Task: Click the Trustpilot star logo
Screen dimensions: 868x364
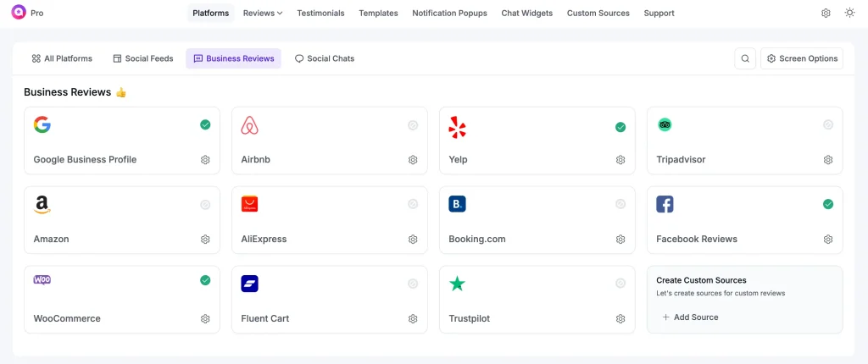Action: [457, 284]
